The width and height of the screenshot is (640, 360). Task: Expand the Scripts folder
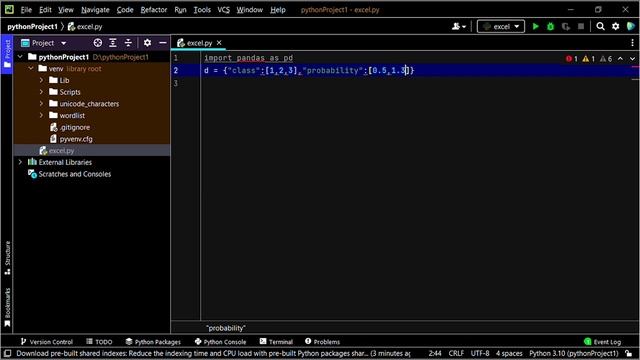point(41,92)
